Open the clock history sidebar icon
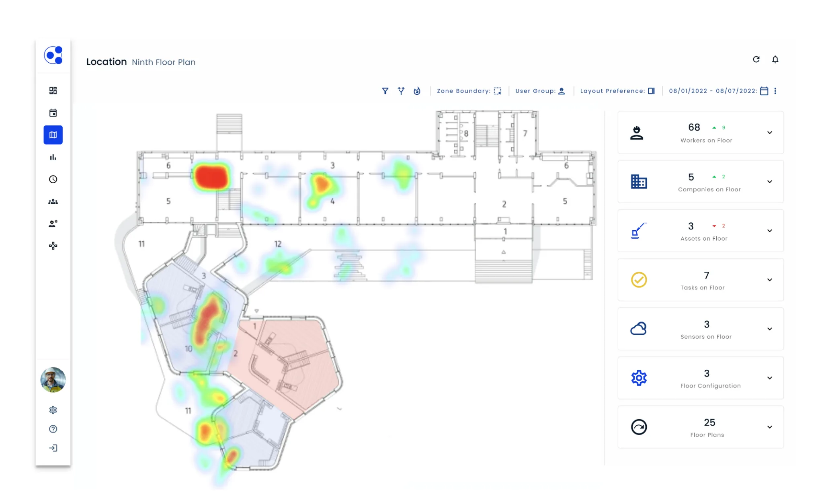 53,179
